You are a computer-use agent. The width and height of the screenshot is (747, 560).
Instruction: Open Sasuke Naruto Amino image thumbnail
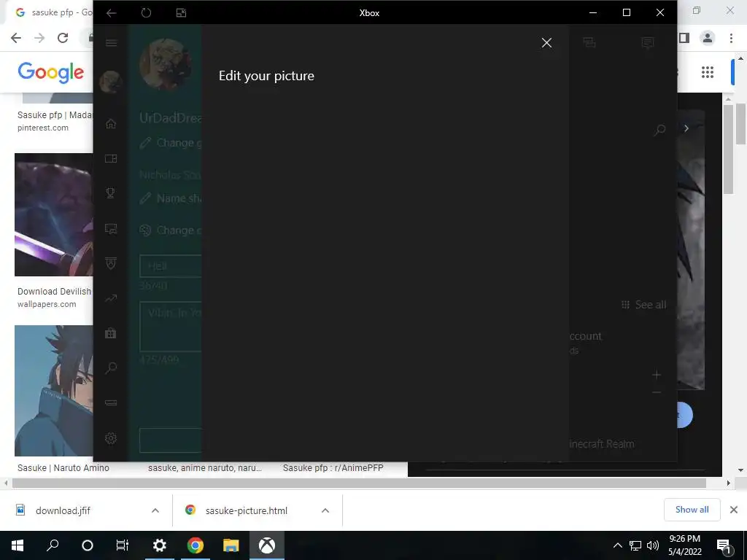54,391
